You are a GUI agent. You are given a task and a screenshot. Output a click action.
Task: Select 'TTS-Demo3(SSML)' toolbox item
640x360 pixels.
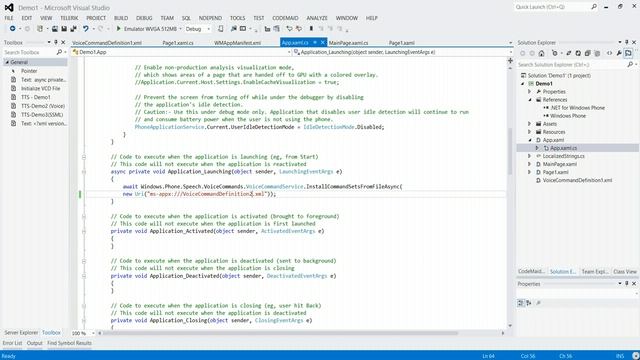click(42, 115)
